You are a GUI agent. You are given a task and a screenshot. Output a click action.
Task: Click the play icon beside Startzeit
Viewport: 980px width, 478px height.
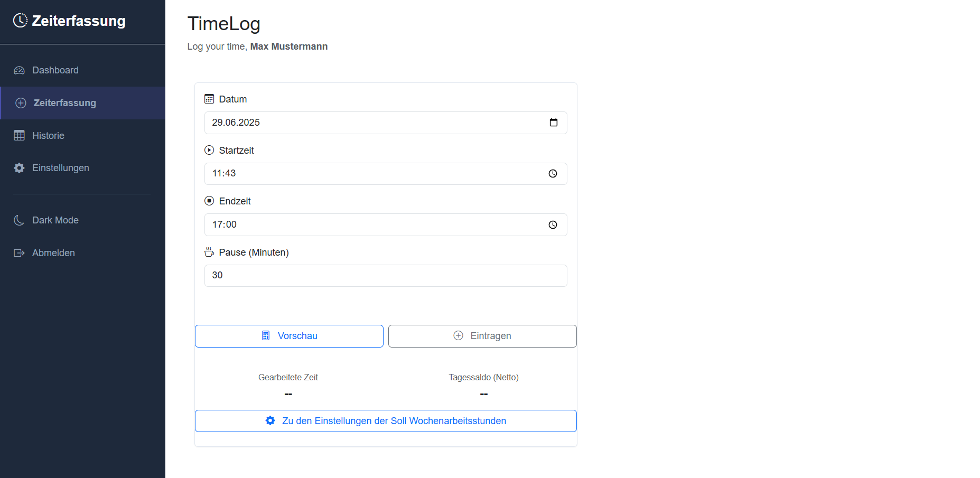click(209, 149)
